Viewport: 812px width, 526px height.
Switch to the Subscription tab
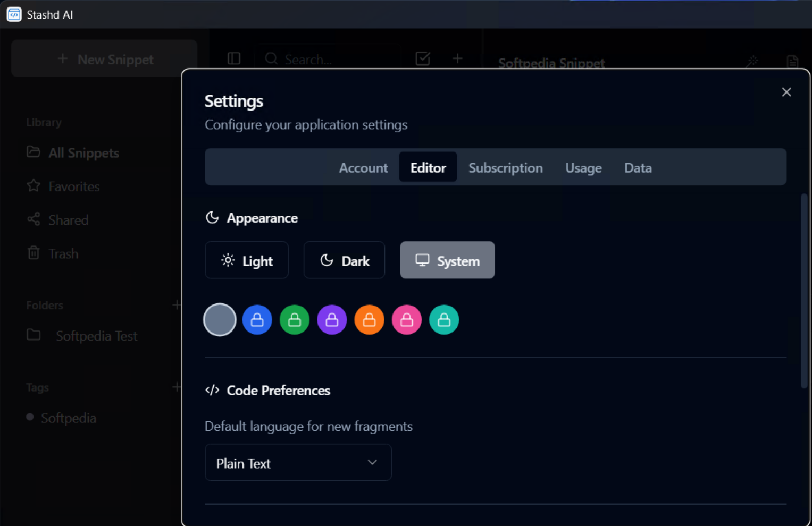tap(505, 167)
